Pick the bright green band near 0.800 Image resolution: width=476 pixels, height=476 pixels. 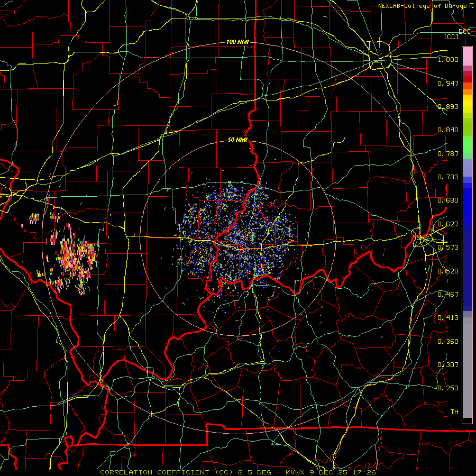[x=467, y=144]
